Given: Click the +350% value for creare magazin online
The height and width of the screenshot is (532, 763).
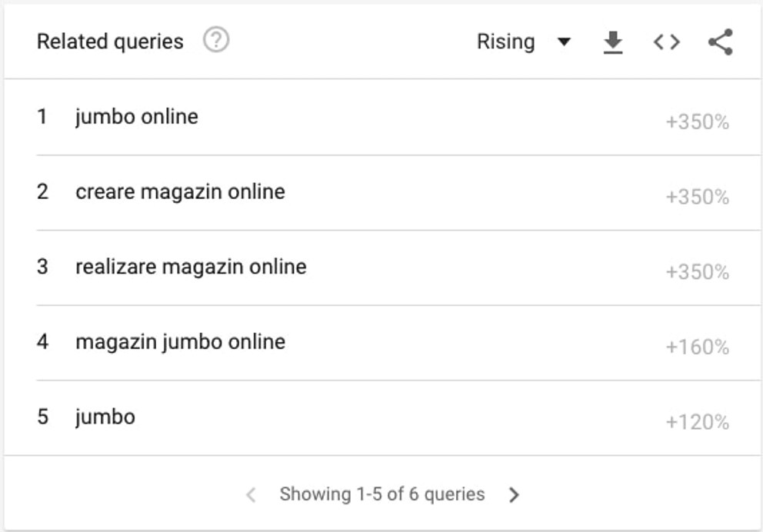Looking at the screenshot, I should point(698,197).
